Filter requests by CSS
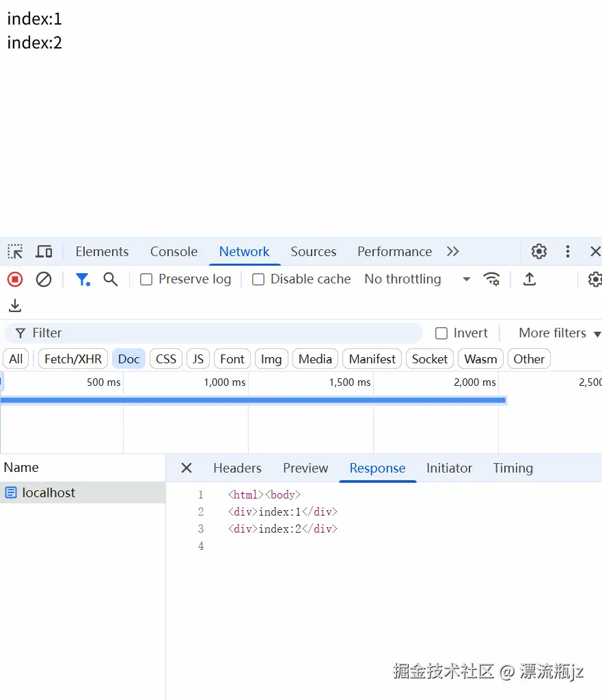 click(x=165, y=359)
